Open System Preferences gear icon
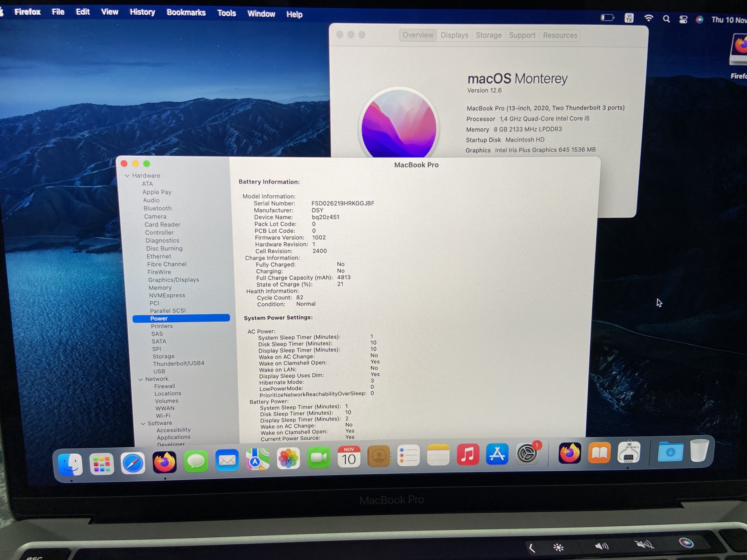 527,454
